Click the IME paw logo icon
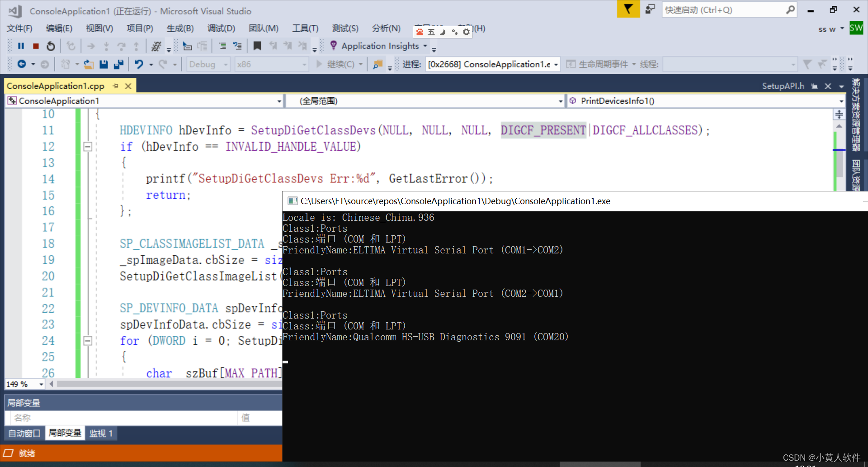Screen dimensions: 868x467 tap(420, 32)
